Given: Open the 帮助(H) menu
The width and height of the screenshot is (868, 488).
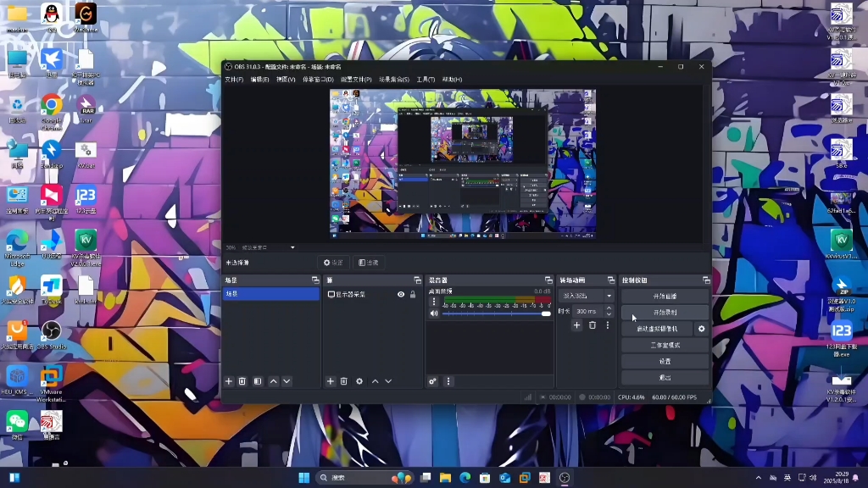Looking at the screenshot, I should tap(453, 80).
